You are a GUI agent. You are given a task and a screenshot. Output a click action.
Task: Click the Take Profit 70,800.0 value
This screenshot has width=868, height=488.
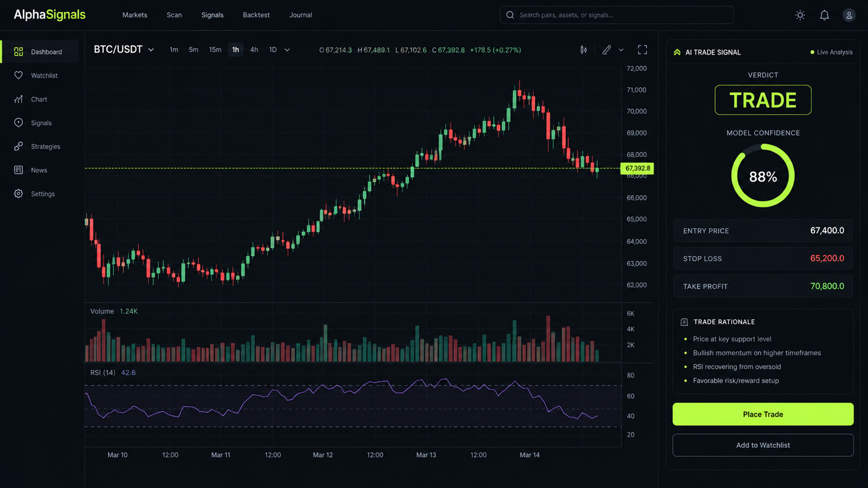pos(827,286)
